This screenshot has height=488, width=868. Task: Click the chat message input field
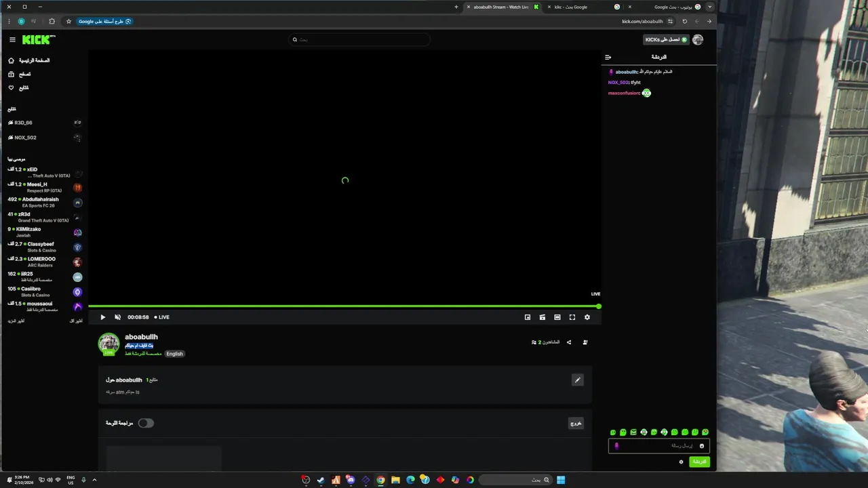pos(659,446)
